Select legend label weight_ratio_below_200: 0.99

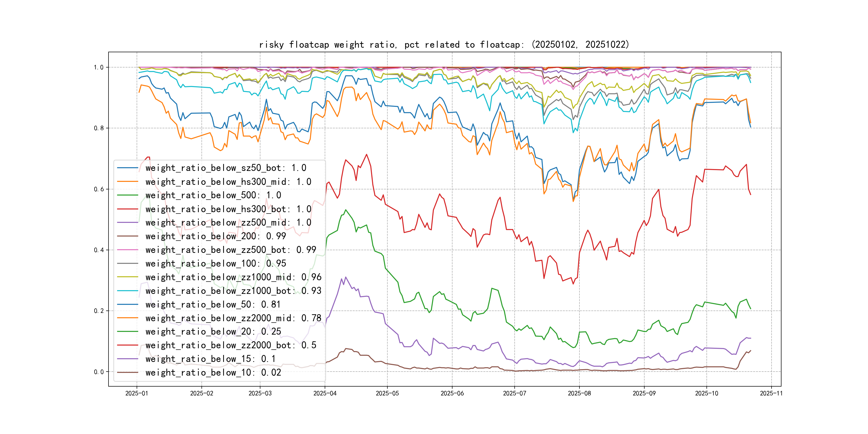click(216, 236)
